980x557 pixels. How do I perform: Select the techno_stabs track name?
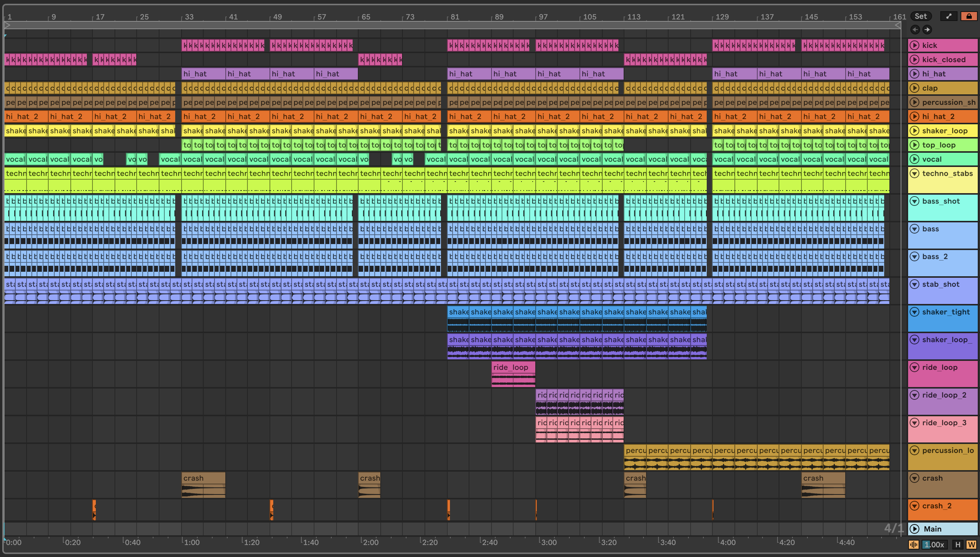(947, 173)
